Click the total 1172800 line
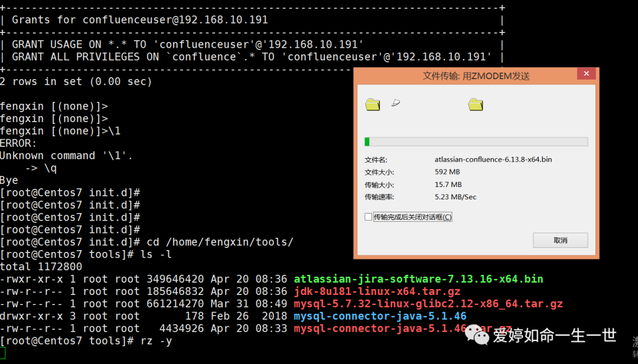 (41, 267)
